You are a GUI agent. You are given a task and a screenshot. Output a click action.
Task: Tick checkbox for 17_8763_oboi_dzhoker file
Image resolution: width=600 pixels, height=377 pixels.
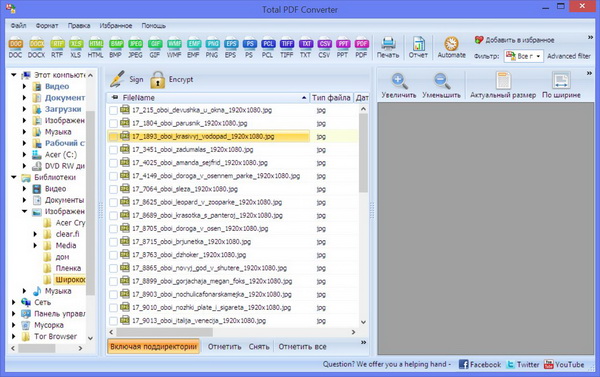coord(113,255)
